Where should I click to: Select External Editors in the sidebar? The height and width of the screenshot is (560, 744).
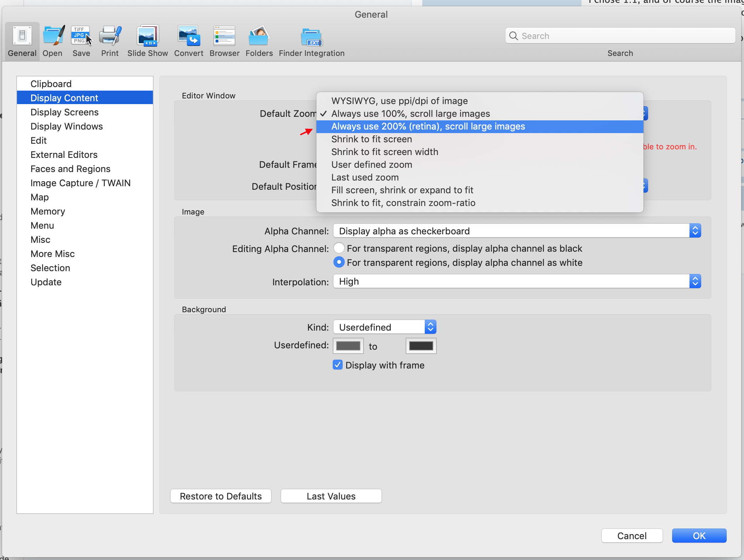[85, 155]
